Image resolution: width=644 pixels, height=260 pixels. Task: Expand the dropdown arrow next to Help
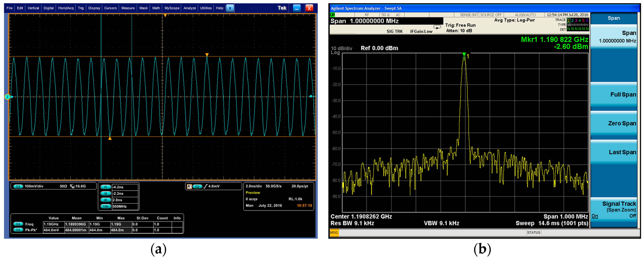[x=230, y=8]
